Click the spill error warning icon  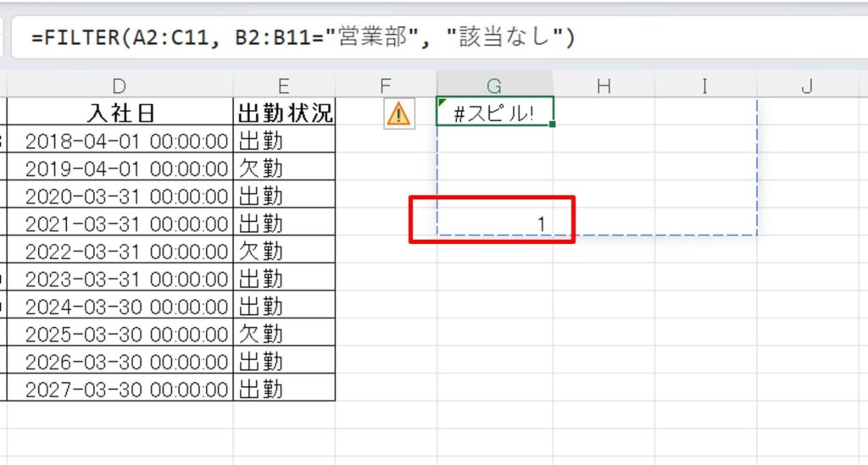point(399,113)
